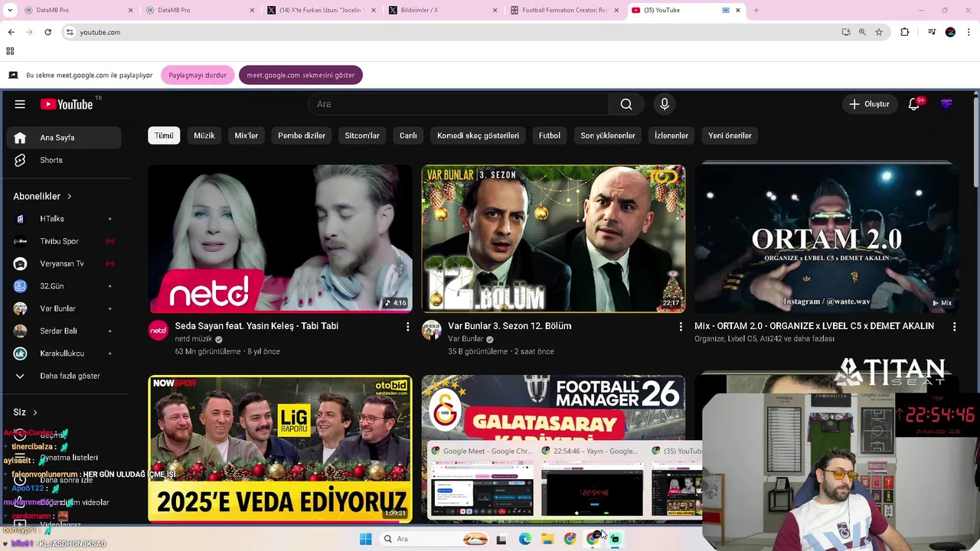Viewport: 980px width, 551px height.
Task: Open Microsoft Edge from taskbar
Action: coord(524,539)
